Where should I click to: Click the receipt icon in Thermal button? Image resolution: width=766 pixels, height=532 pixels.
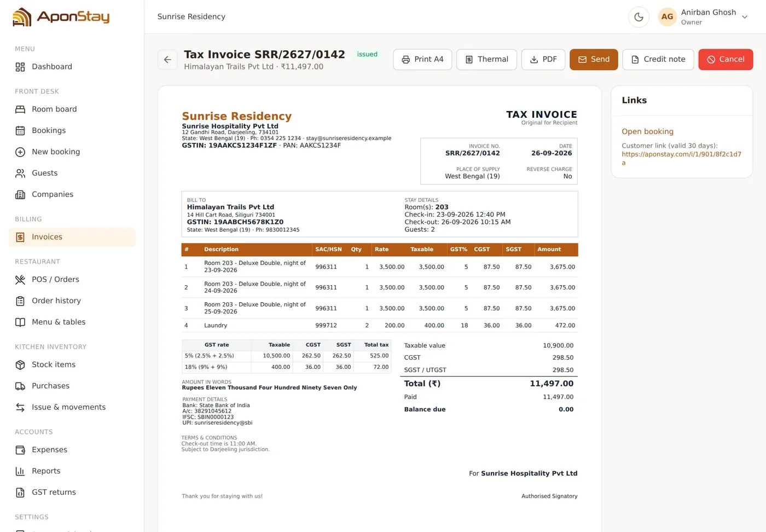tap(469, 60)
